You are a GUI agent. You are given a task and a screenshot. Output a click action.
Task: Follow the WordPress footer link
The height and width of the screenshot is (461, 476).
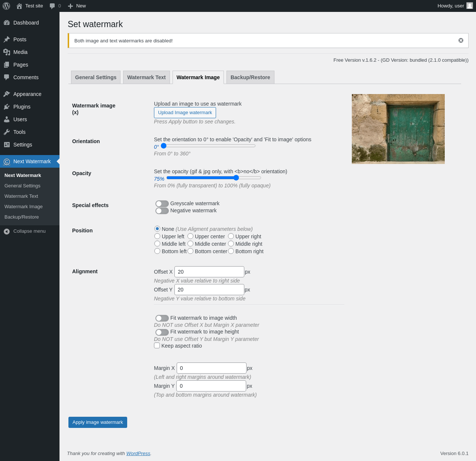click(x=138, y=454)
